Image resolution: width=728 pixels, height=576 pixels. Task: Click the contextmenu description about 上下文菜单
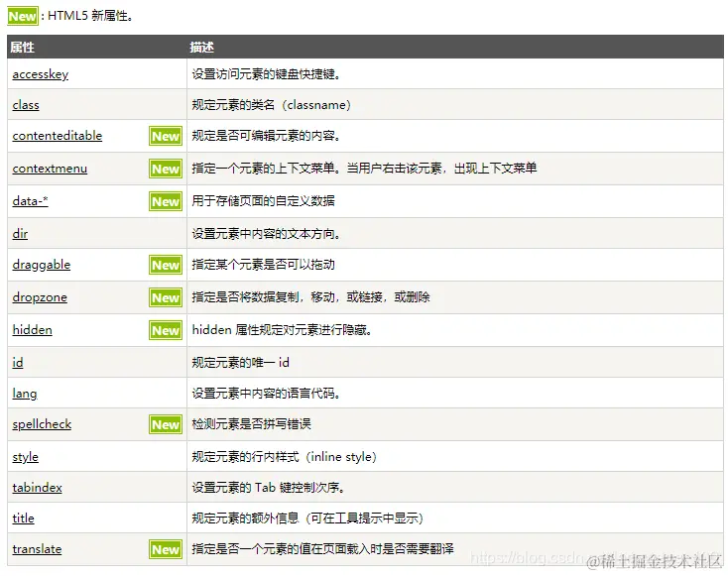364,168
